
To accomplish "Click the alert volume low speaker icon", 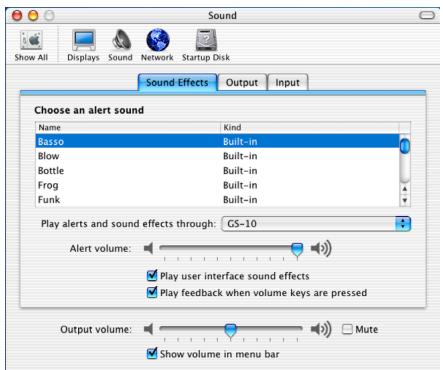I will point(149,248).
